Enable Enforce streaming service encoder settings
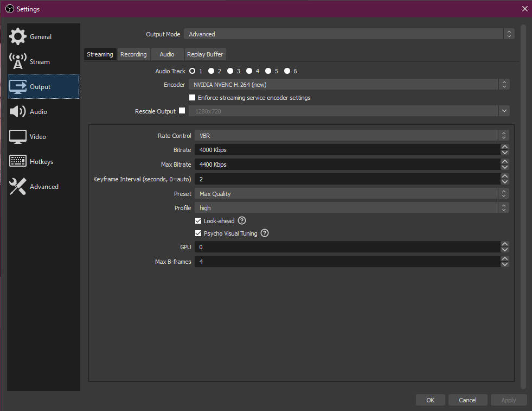The width and height of the screenshot is (532, 411). [x=192, y=97]
